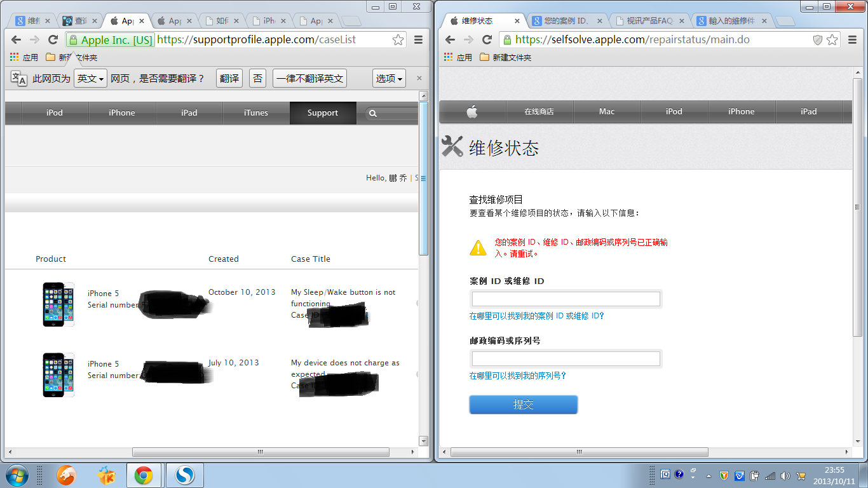Click the search magnifier in Apple nav bar
Image resolution: width=868 pixels, height=488 pixels.
point(373,113)
